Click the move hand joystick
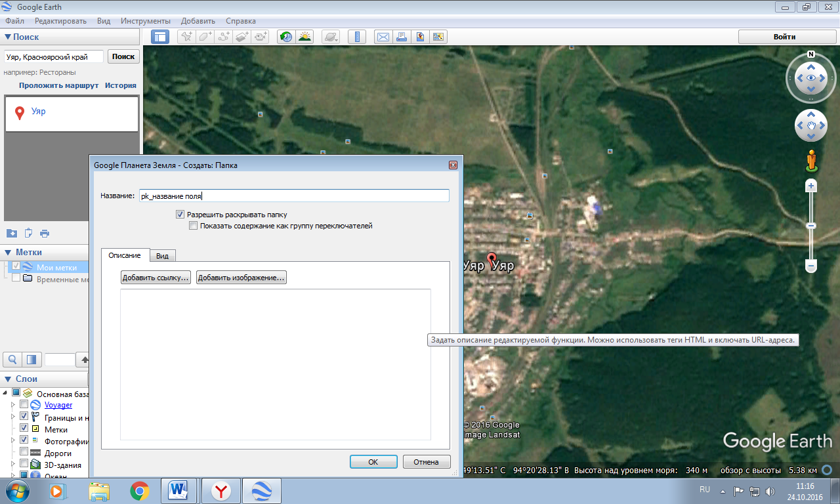The height and width of the screenshot is (504, 840). click(x=811, y=125)
